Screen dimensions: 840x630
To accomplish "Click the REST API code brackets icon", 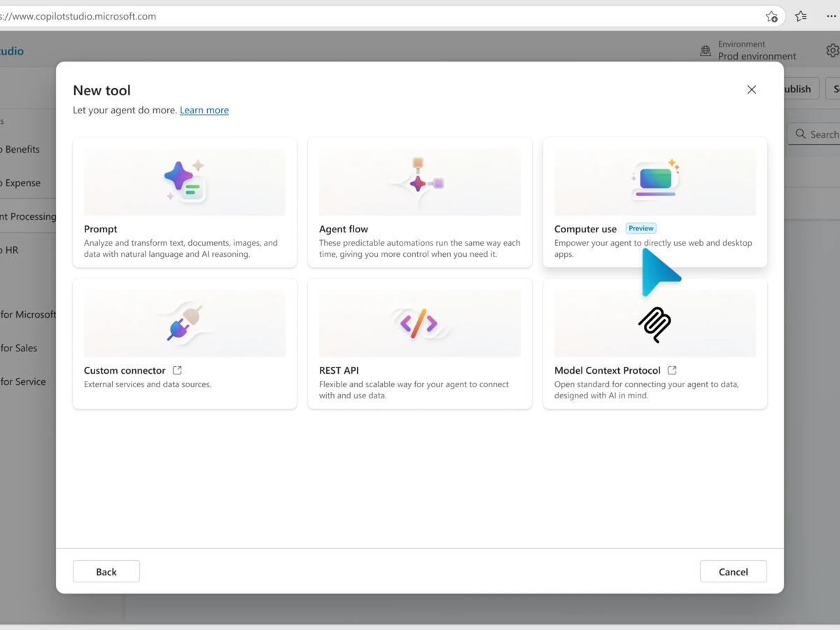I will point(419,323).
